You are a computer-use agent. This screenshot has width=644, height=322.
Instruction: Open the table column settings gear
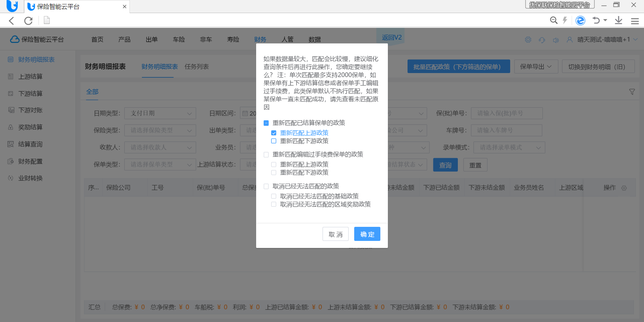point(624,188)
